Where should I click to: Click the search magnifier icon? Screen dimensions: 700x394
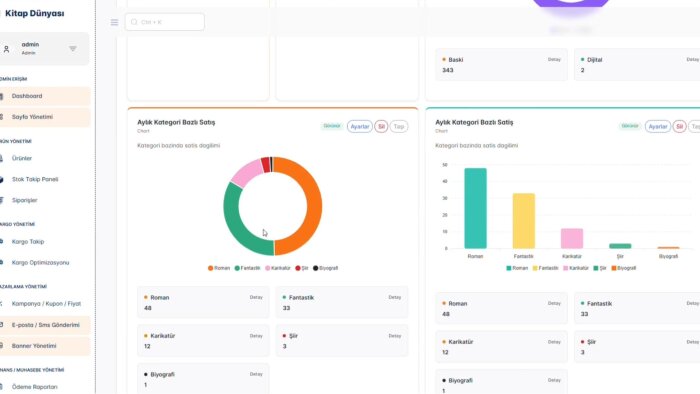click(134, 22)
